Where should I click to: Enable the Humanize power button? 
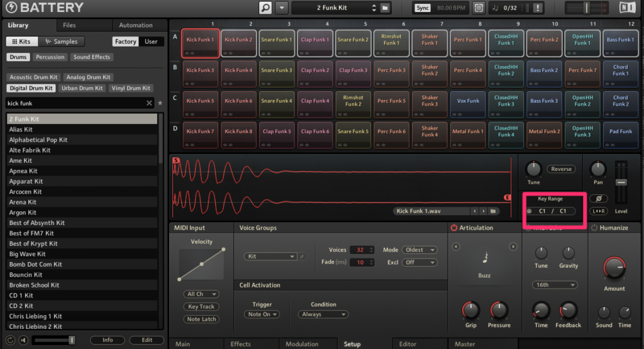[x=593, y=228]
